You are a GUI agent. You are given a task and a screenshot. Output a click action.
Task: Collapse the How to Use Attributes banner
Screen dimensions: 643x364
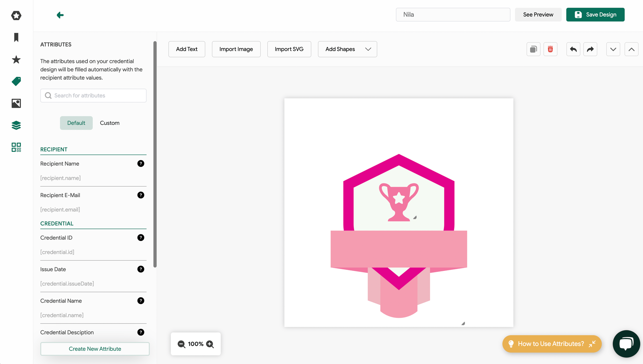coord(592,344)
